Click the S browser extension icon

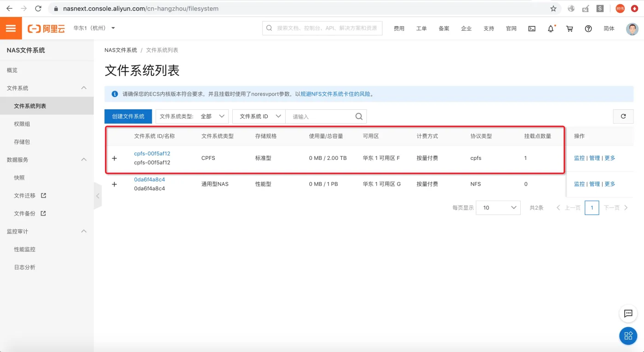click(x=600, y=8)
